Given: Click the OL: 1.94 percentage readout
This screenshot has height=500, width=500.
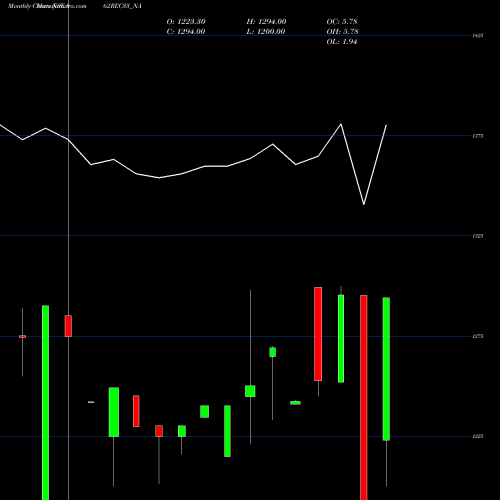Looking at the screenshot, I should tap(342, 42).
